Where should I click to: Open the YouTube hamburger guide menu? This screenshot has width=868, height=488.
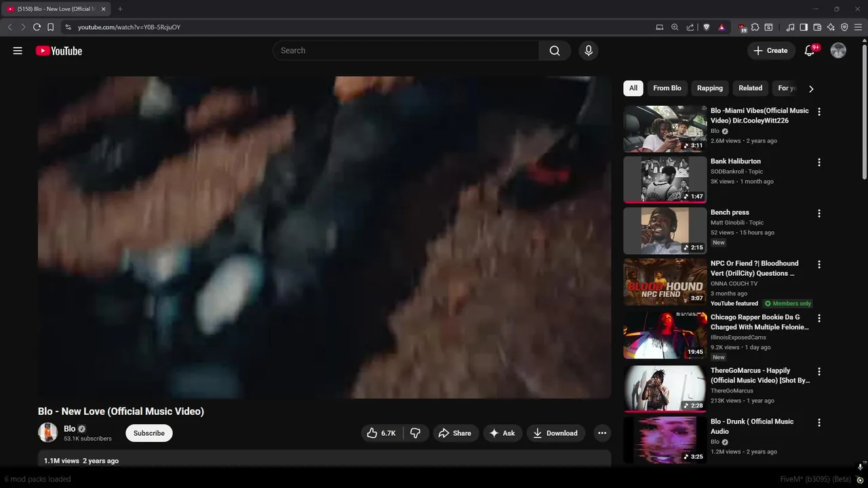tap(18, 51)
